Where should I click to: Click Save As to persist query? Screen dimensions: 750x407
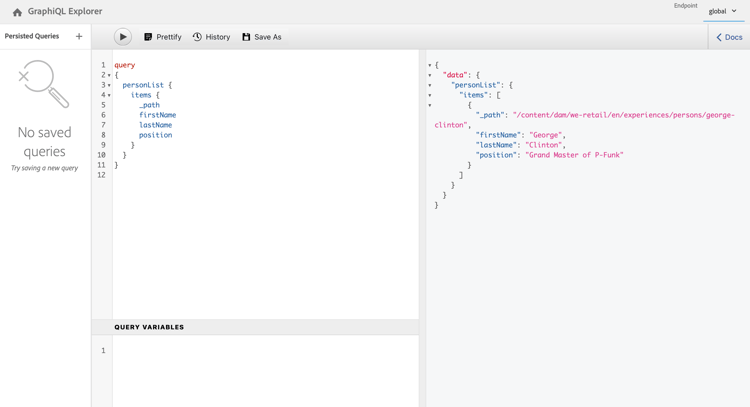click(261, 37)
